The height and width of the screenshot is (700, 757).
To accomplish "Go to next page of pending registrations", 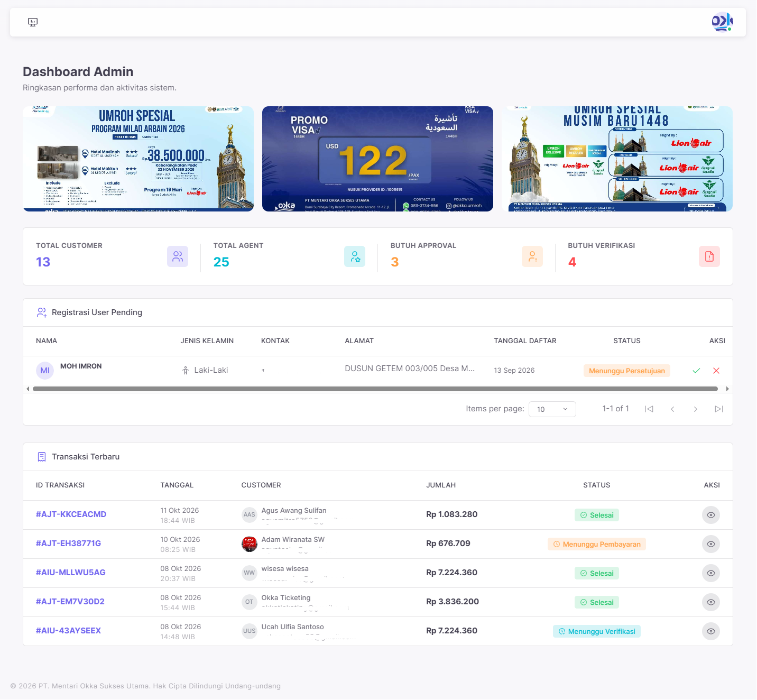I will click(696, 409).
